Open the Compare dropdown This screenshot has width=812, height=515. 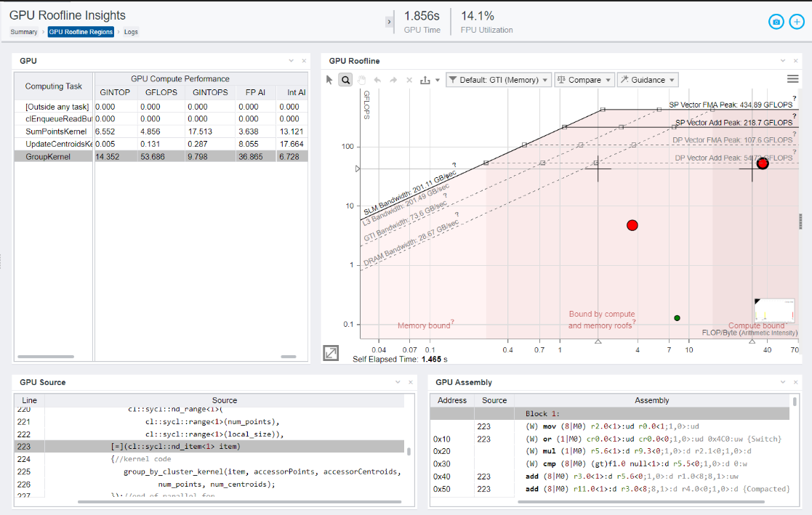click(x=584, y=80)
